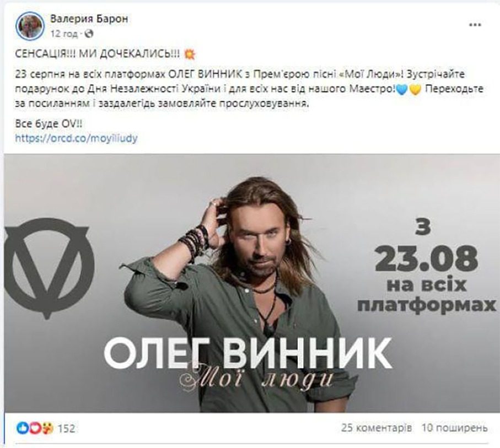Image resolution: width=500 pixels, height=448 pixels.
Task: Click the red heart reaction icon
Action: pyautogui.click(x=35, y=428)
